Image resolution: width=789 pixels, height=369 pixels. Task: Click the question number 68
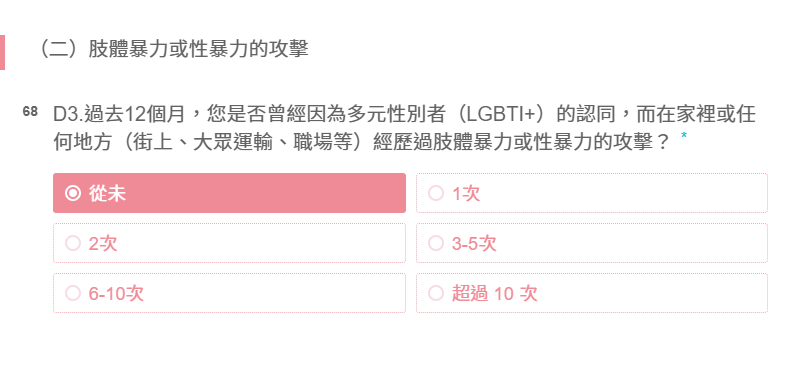[30, 112]
